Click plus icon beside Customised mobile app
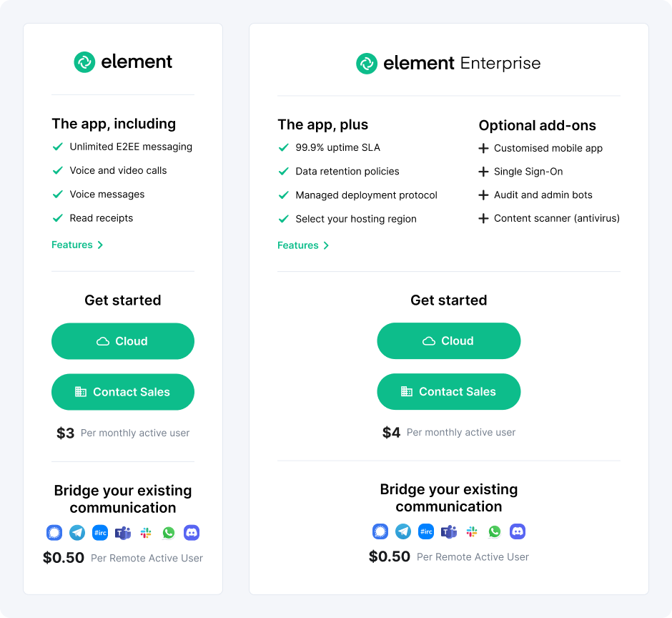 pos(483,148)
